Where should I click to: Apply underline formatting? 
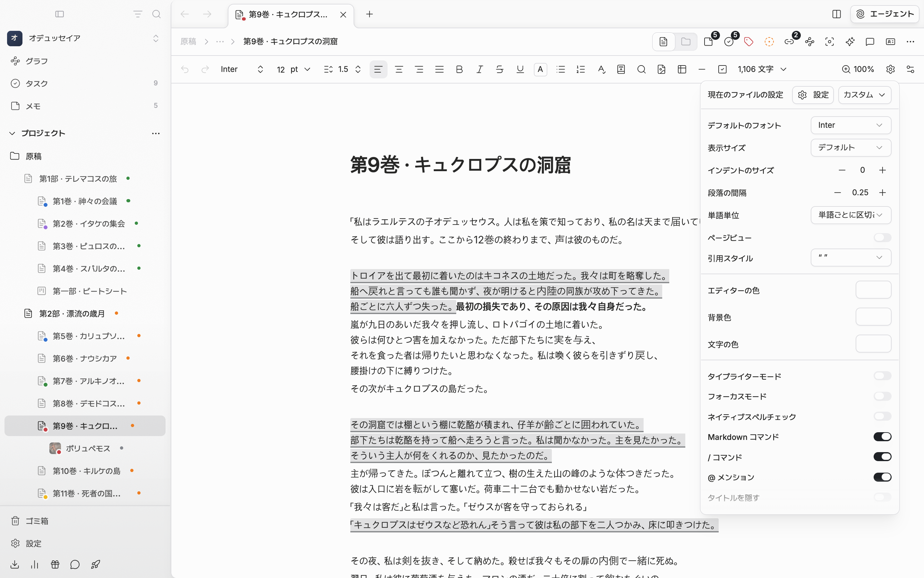520,69
